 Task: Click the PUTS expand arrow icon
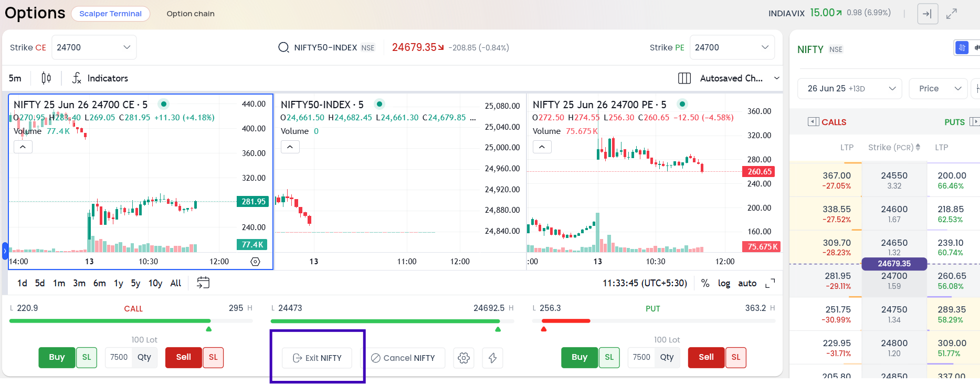coord(974,122)
